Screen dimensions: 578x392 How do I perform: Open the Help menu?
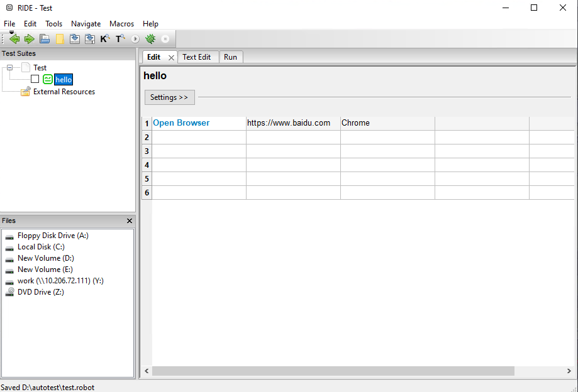[150, 23]
